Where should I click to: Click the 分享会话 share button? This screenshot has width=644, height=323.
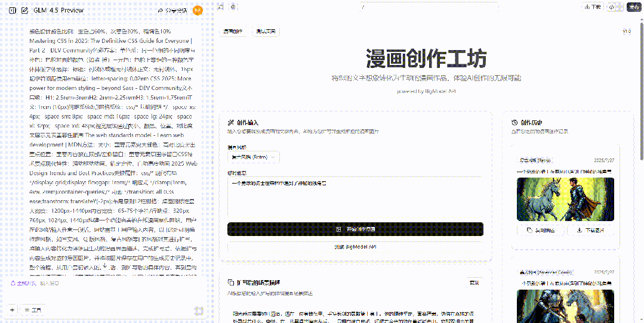[x=172, y=10]
